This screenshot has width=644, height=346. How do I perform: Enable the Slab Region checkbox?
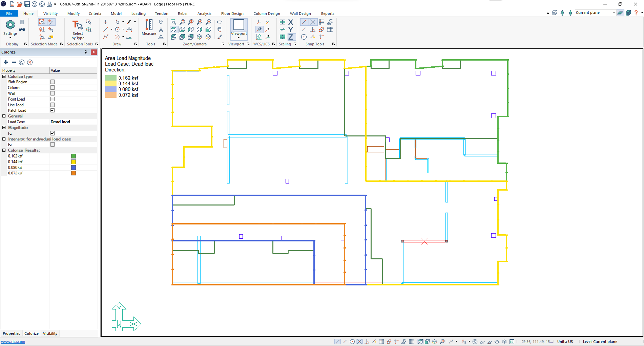point(52,82)
